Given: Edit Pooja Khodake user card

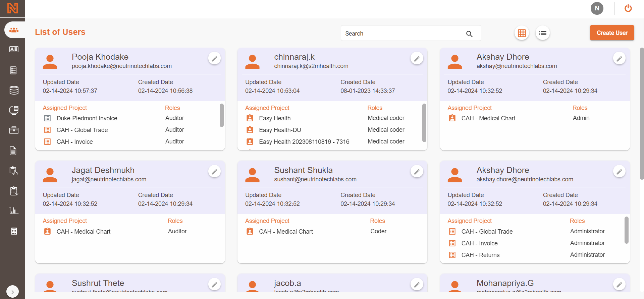Looking at the screenshot, I should [214, 59].
